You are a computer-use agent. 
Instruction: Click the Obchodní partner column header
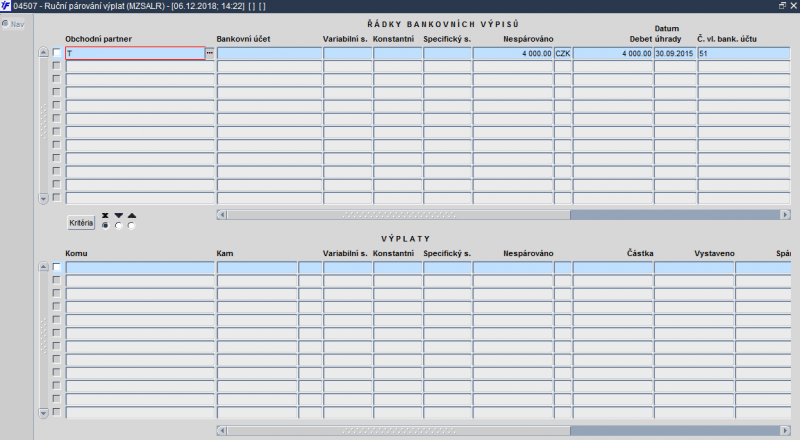(98, 39)
